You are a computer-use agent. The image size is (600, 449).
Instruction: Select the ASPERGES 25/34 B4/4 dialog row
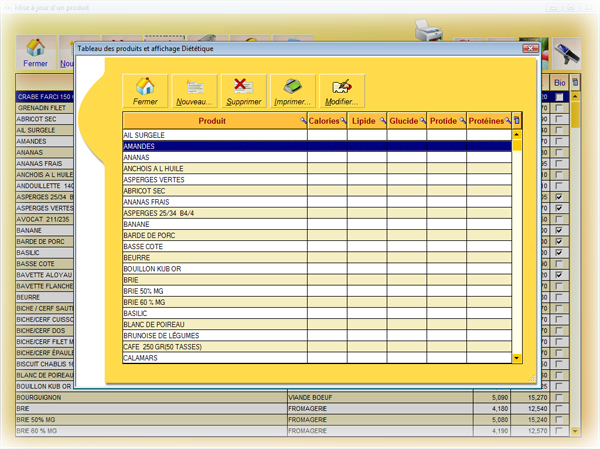[317, 213]
